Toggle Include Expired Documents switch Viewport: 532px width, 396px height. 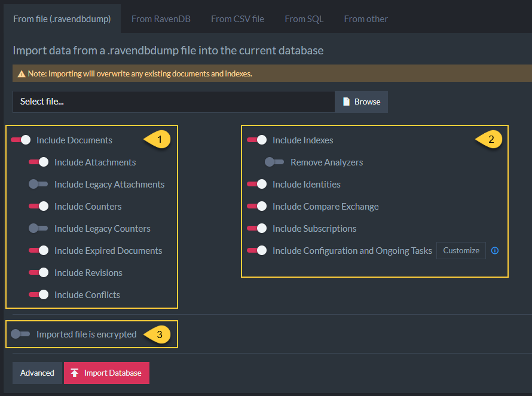tap(39, 250)
